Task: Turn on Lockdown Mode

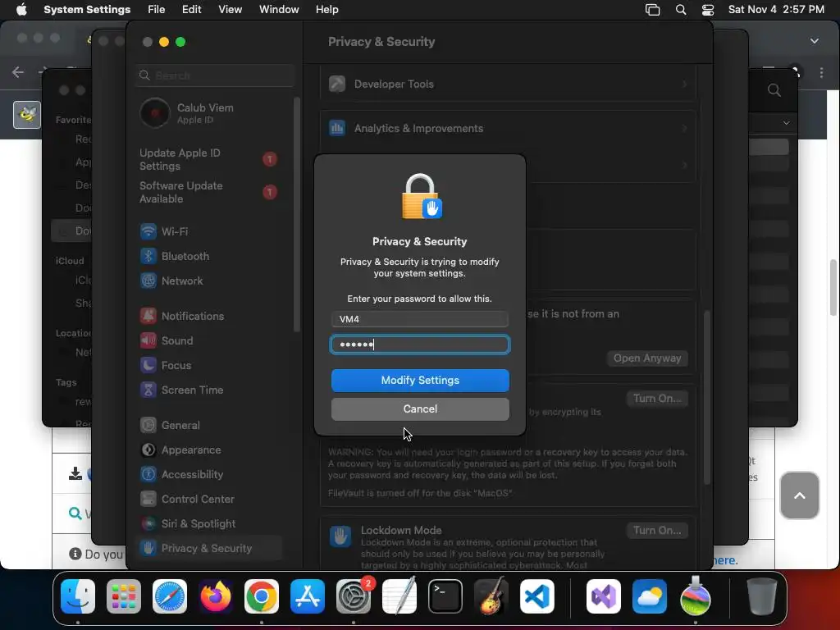Action: pos(657,531)
